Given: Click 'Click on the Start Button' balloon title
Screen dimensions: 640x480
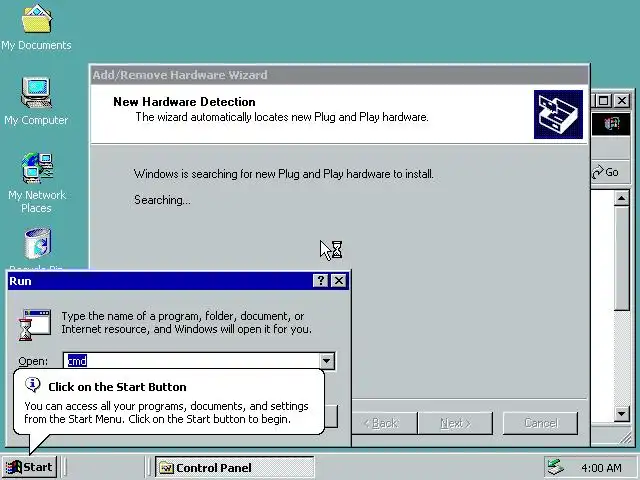Looking at the screenshot, I should (x=117, y=387).
